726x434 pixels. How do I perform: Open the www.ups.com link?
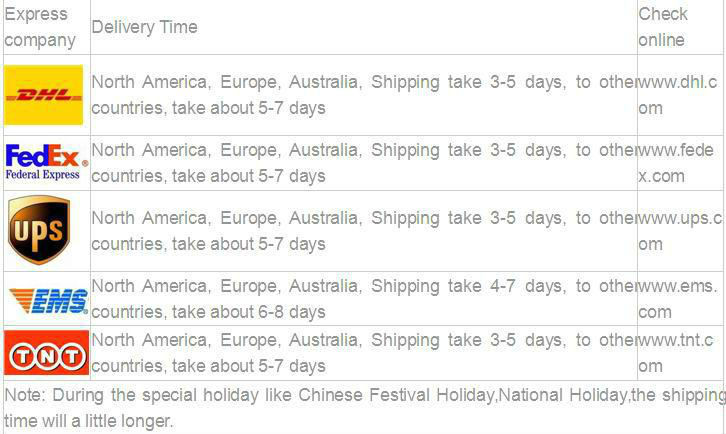[x=680, y=231]
